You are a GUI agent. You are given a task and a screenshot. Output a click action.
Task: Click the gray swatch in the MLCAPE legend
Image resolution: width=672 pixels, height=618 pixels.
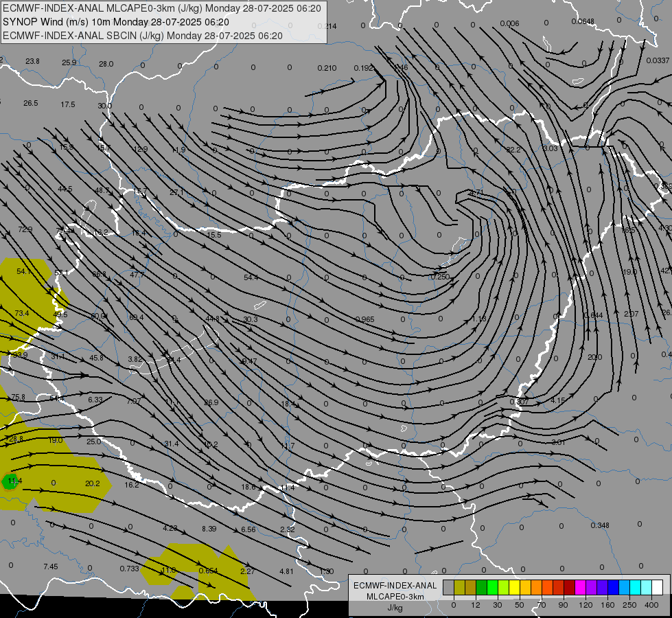pos(448,587)
